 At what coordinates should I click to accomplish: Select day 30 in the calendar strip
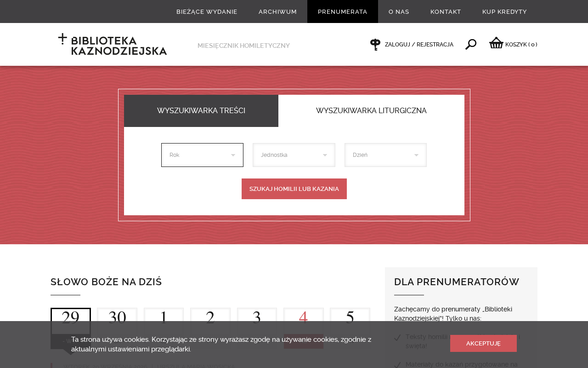pos(117,317)
